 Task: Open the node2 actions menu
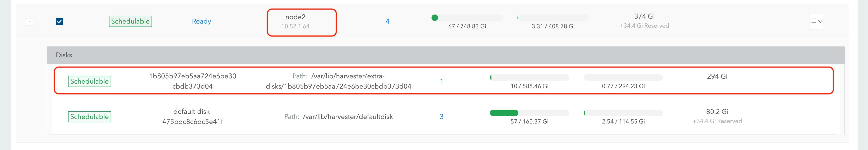(x=816, y=21)
